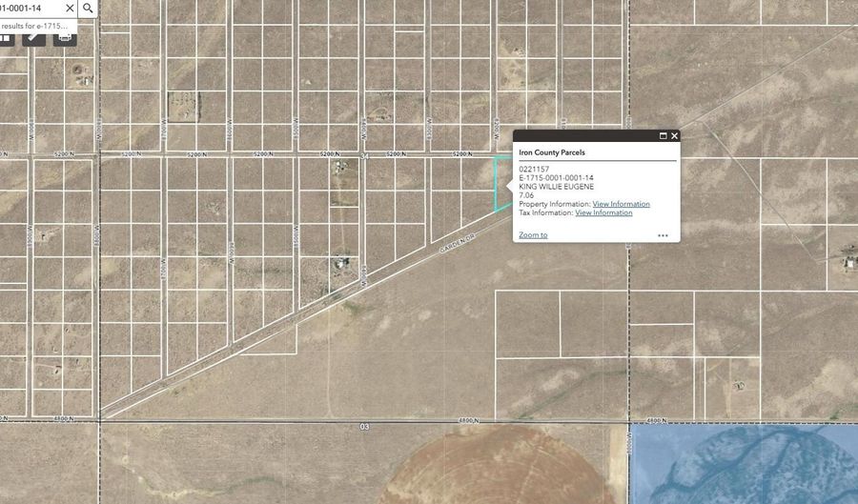The height and width of the screenshot is (504, 858).
Task: Click owner name KING WILLIE EUGENE
Action: click(x=556, y=187)
